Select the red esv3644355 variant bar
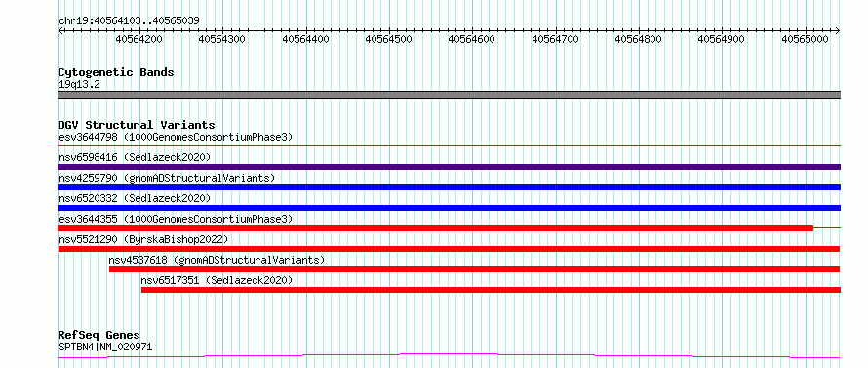 tap(436, 228)
